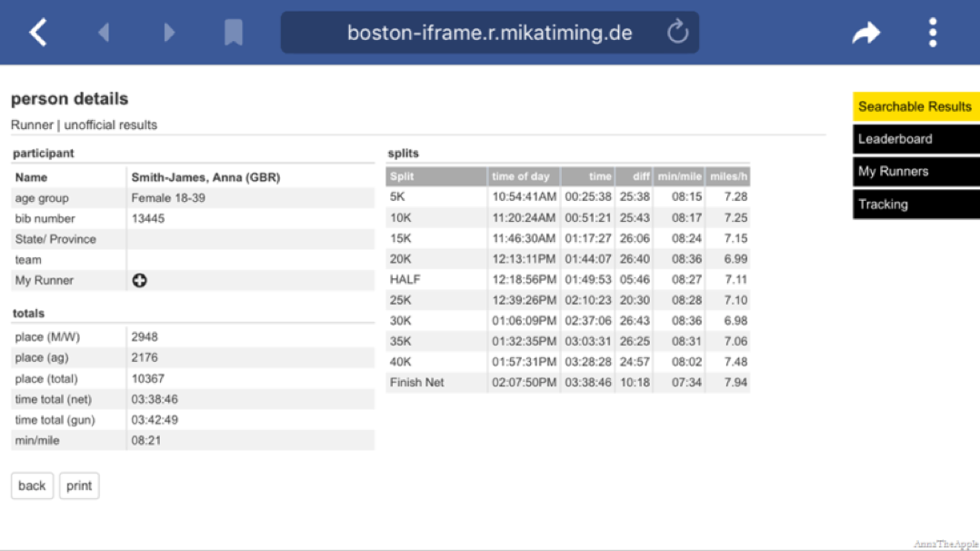Select the 30K speed value 6.98
Screen dimensions: 980x551
(735, 321)
